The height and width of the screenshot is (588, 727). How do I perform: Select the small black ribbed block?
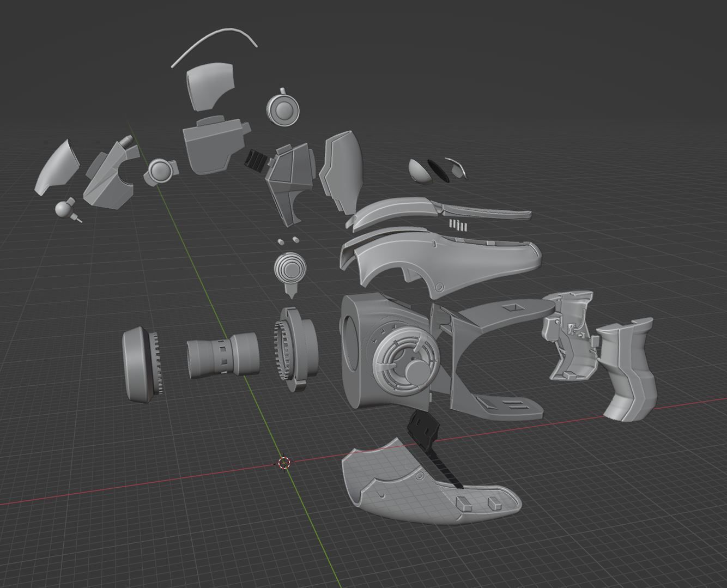(257, 160)
